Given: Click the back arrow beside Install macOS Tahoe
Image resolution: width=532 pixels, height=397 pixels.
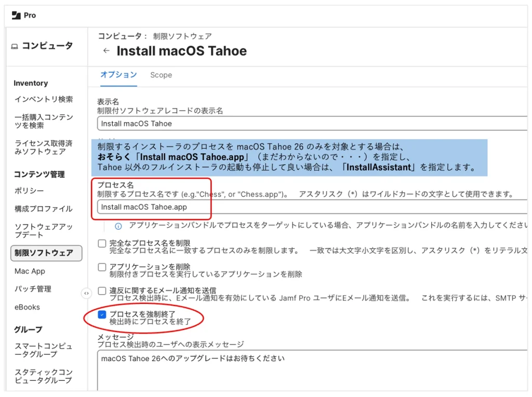Looking at the screenshot, I should 106,51.
